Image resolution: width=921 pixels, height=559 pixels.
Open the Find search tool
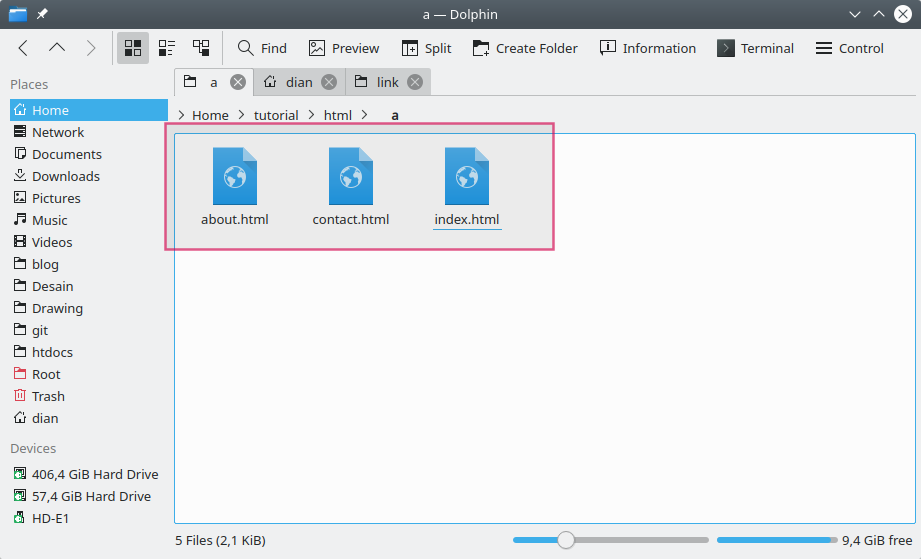262,48
